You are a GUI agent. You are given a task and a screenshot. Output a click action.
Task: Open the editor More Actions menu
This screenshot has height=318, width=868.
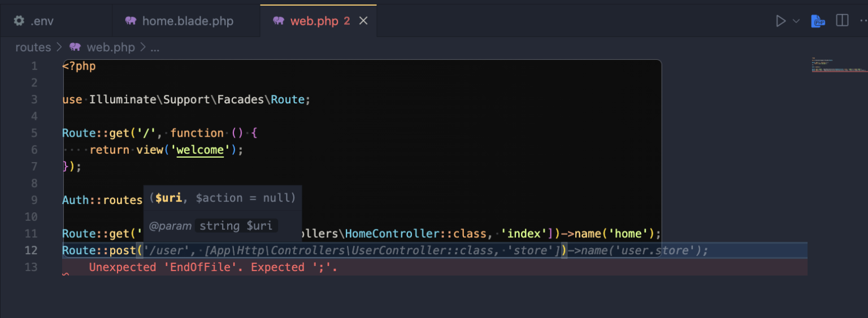click(863, 21)
